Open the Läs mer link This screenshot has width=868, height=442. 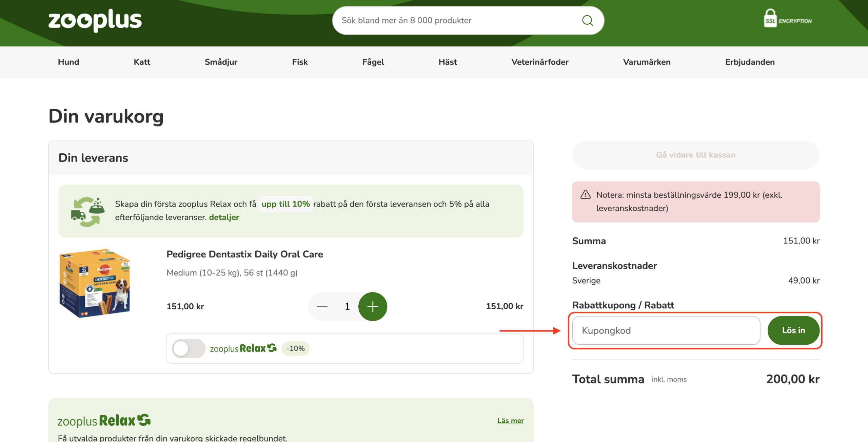pyautogui.click(x=510, y=421)
